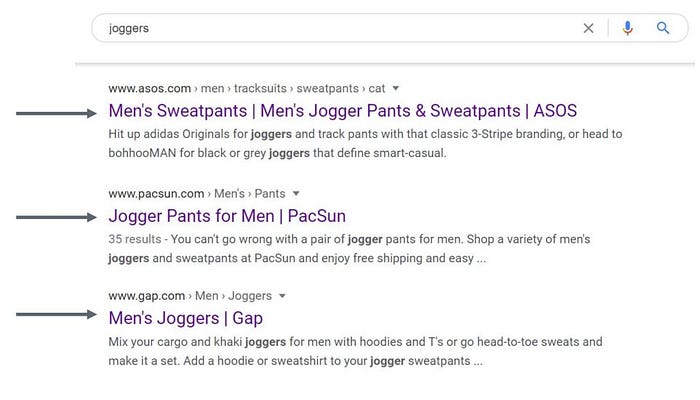Open the 'Men's Joggers | Gap' result
This screenshot has width=700, height=400.
pos(185,318)
